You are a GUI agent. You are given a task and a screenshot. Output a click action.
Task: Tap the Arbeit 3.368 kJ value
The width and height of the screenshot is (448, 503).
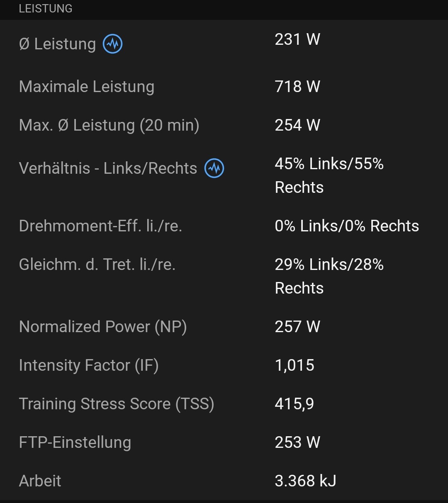click(305, 481)
